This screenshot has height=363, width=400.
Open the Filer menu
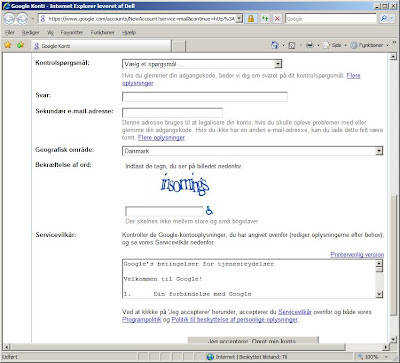click(x=10, y=32)
